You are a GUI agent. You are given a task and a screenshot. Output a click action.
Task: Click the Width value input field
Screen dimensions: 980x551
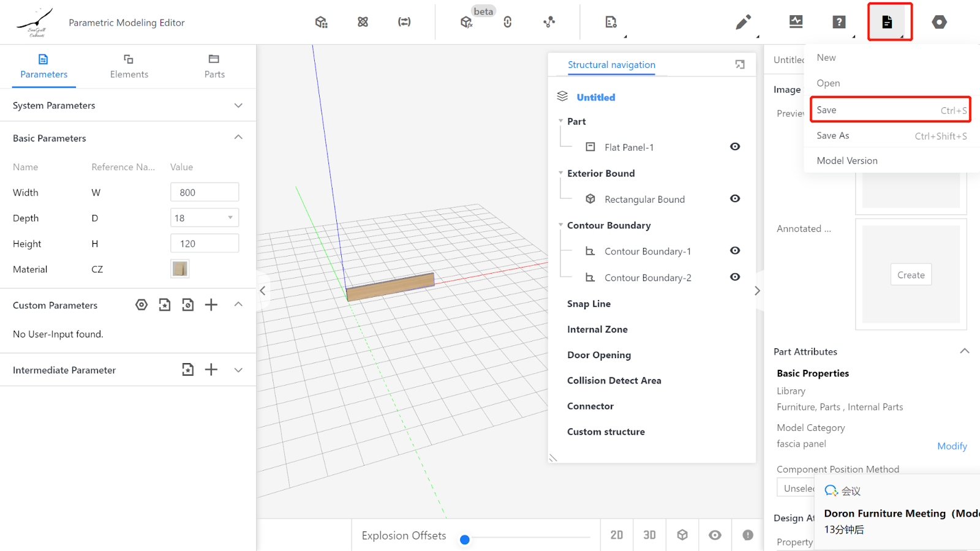click(x=205, y=192)
